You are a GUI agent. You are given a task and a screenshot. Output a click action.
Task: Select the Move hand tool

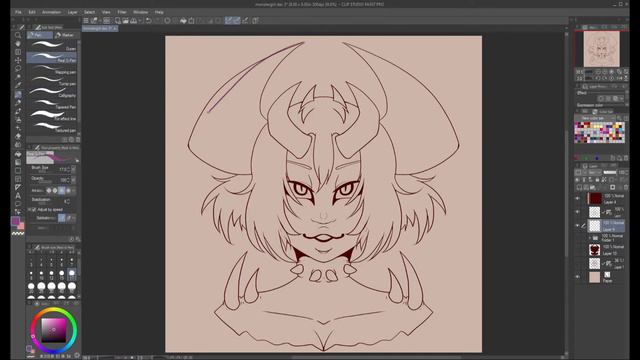[18, 44]
